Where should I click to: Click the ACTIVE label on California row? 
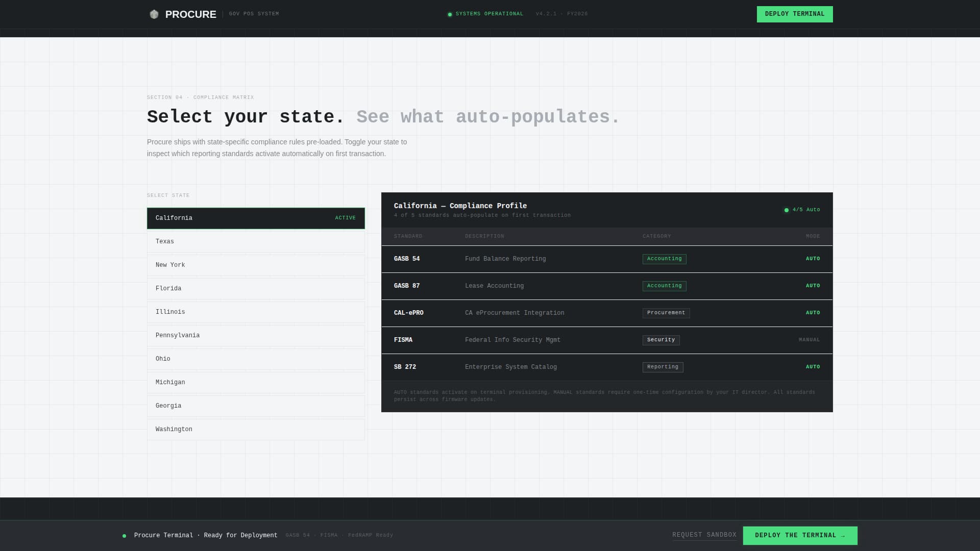[345, 218]
